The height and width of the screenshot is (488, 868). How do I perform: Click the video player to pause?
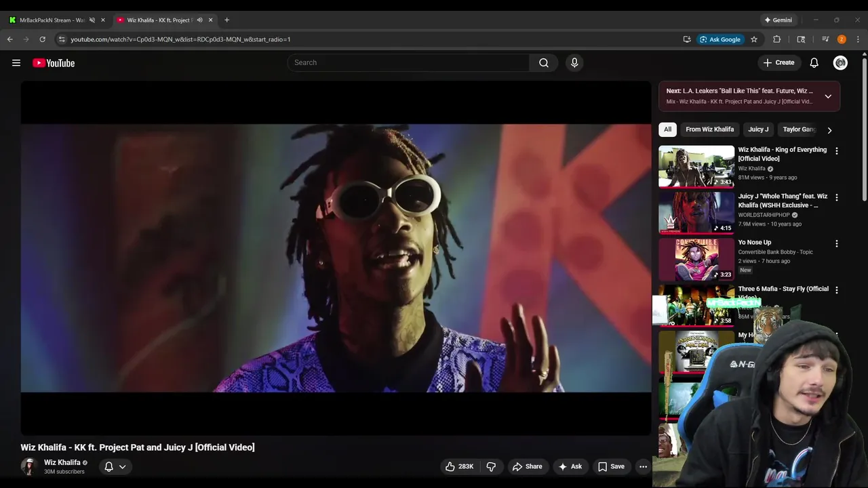[336, 258]
